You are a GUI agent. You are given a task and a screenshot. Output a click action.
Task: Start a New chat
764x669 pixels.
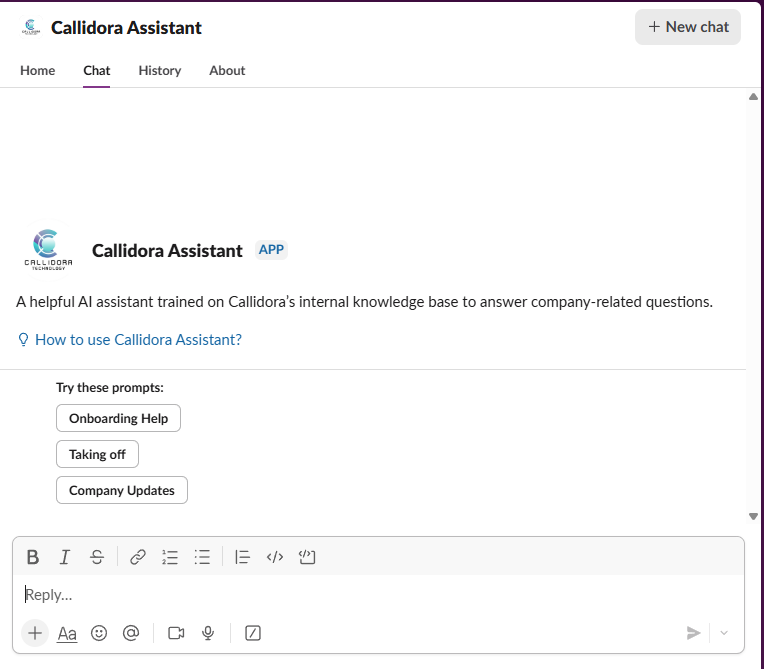pyautogui.click(x=688, y=27)
